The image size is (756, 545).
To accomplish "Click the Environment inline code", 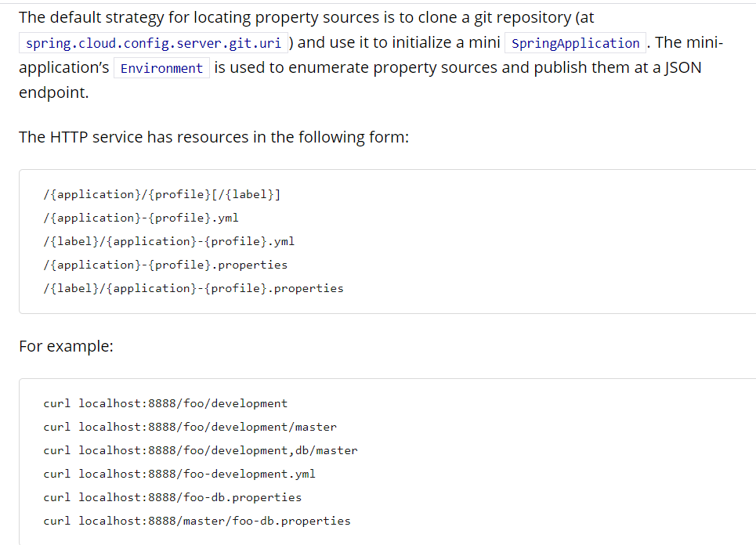I will [x=161, y=68].
